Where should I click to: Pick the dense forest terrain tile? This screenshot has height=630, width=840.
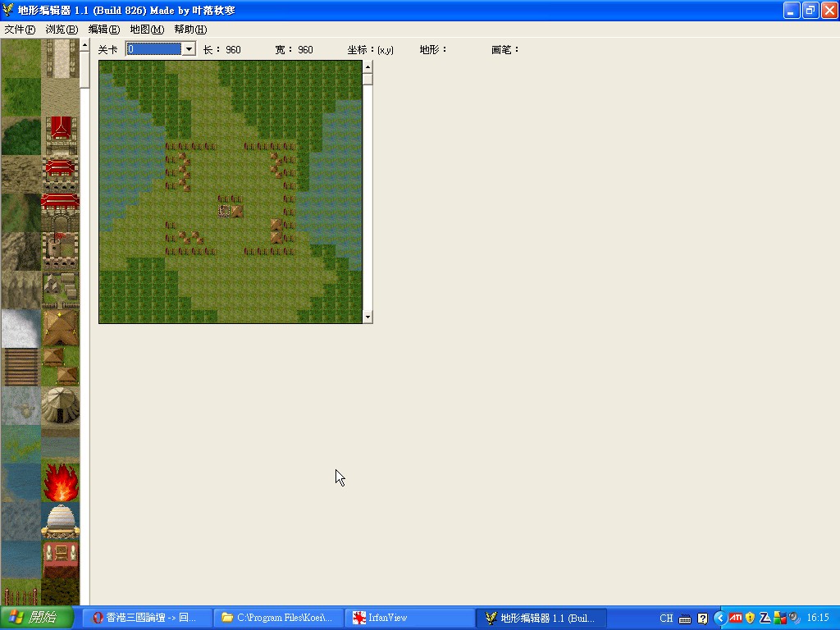click(21, 135)
